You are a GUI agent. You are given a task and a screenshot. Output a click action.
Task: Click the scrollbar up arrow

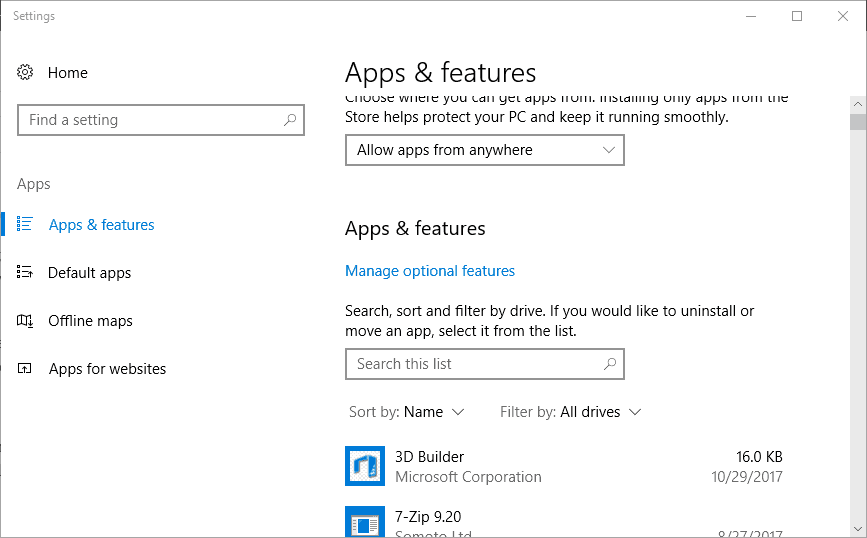(858, 104)
